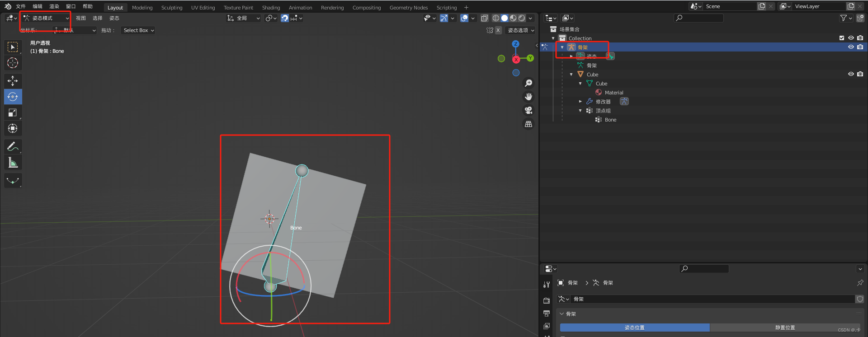
Task: Click new collection icon in outliner
Action: point(860,18)
